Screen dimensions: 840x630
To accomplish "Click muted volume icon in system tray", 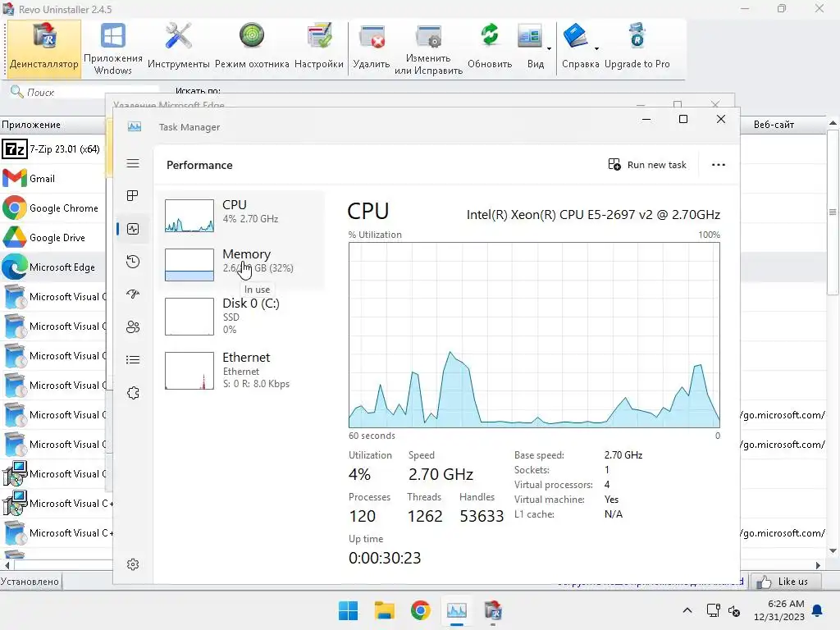I will tap(734, 610).
